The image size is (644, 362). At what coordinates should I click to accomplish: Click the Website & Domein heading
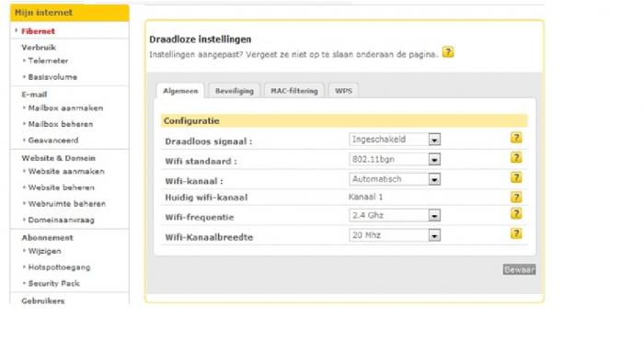coord(58,158)
